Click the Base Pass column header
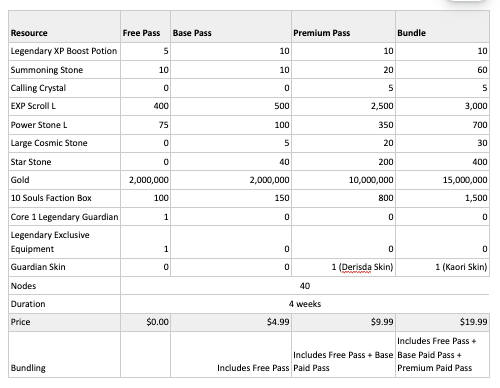Image resolution: width=500 pixels, height=388 pixels. pos(231,27)
